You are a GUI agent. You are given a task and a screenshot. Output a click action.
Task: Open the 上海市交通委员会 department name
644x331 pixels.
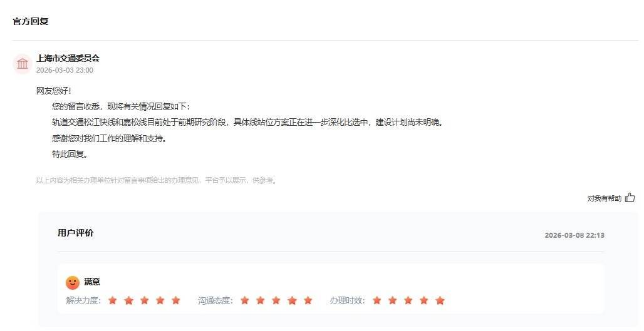pyautogui.click(x=68, y=58)
